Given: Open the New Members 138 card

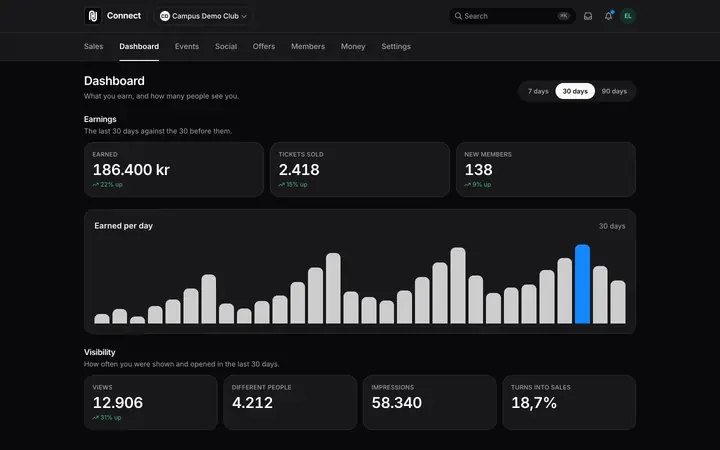Looking at the screenshot, I should 546,169.
